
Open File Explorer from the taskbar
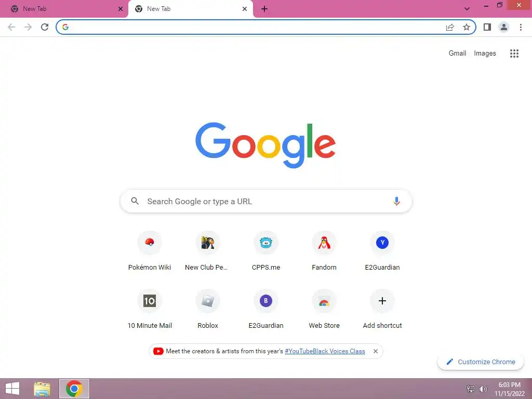(x=42, y=389)
